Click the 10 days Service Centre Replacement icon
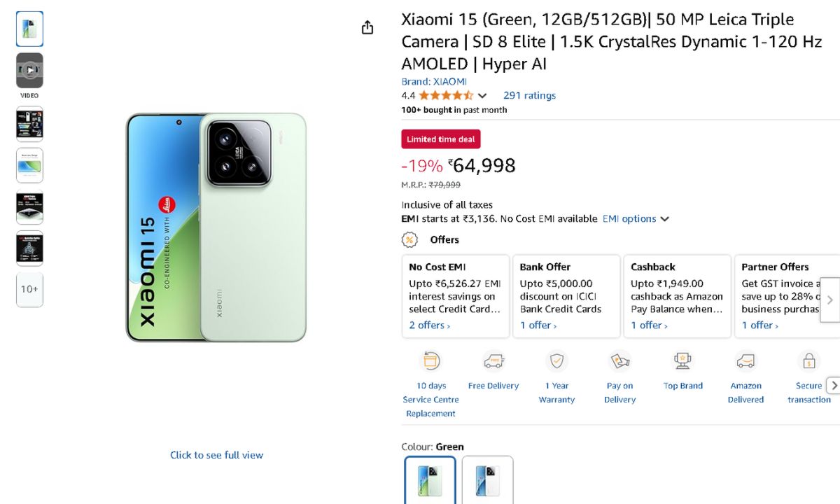 pos(430,360)
